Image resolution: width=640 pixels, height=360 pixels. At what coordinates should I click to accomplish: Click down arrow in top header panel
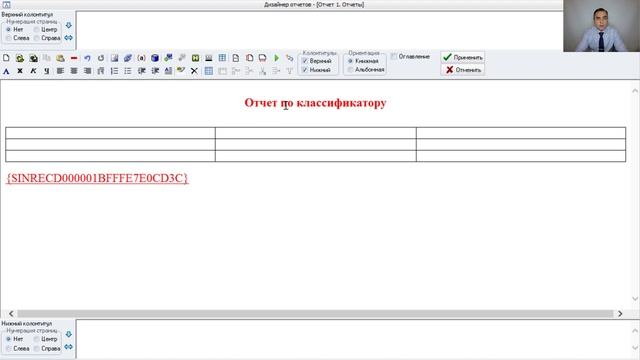pos(69,25)
